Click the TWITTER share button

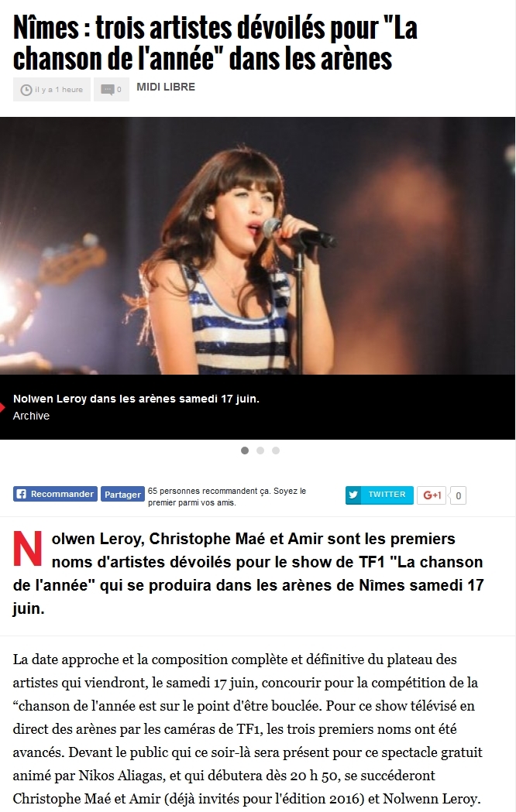coord(379,495)
